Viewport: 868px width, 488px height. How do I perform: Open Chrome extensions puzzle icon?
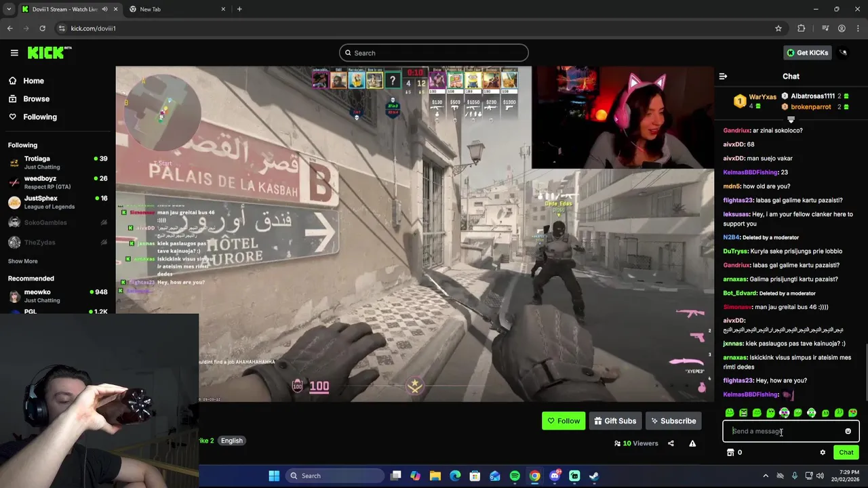click(802, 28)
